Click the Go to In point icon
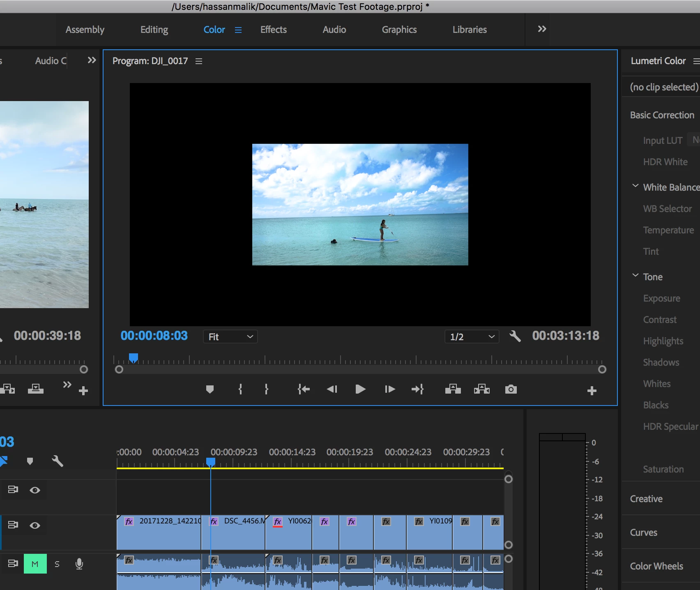This screenshot has height=590, width=700. 304,389
